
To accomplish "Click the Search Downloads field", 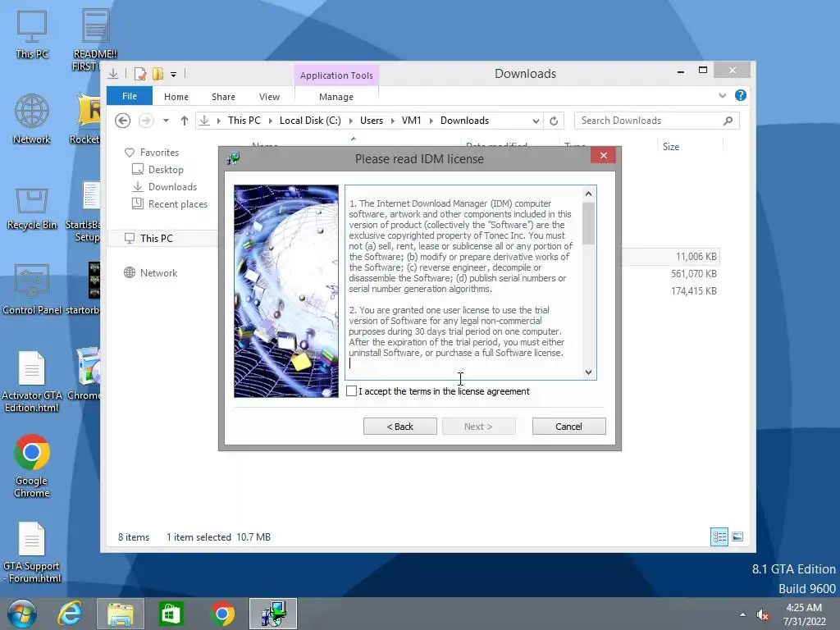I will pyautogui.click(x=657, y=121).
